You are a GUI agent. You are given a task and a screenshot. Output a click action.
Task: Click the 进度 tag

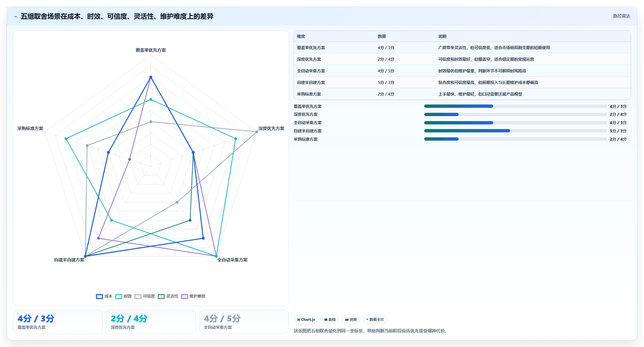pyautogui.click(x=351, y=319)
